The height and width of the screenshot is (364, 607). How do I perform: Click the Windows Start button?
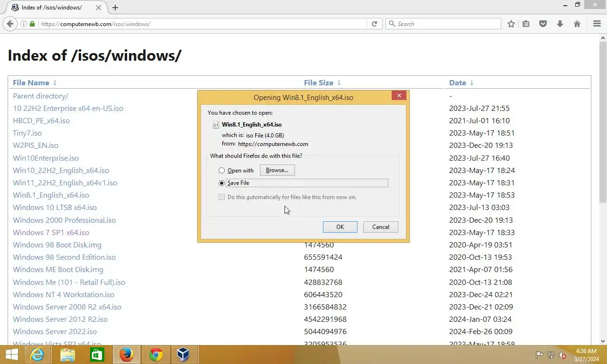[11, 355]
